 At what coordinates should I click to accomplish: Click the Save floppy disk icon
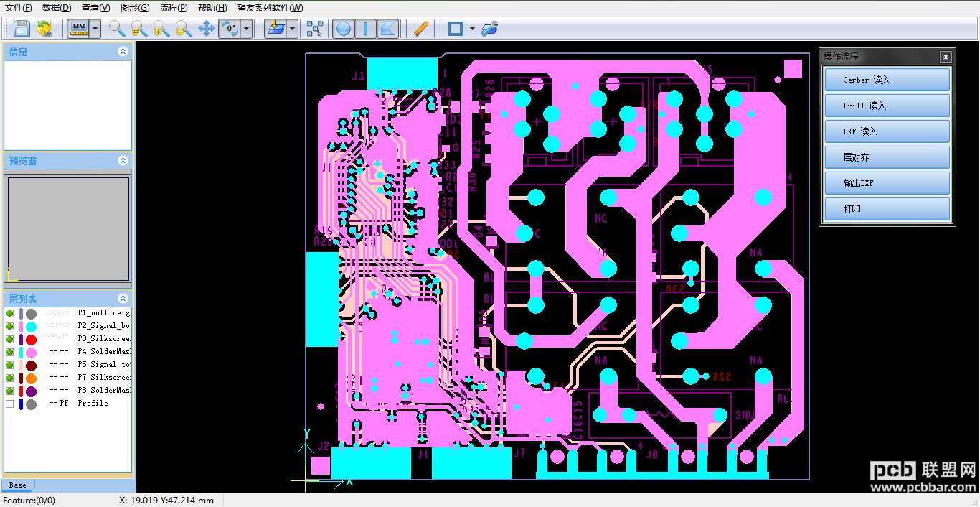coord(22,29)
